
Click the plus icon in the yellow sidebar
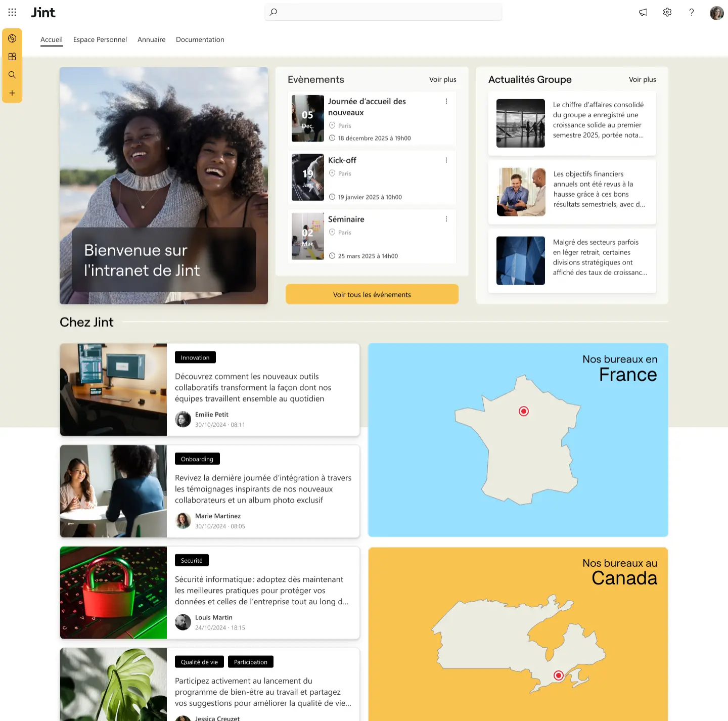point(12,93)
